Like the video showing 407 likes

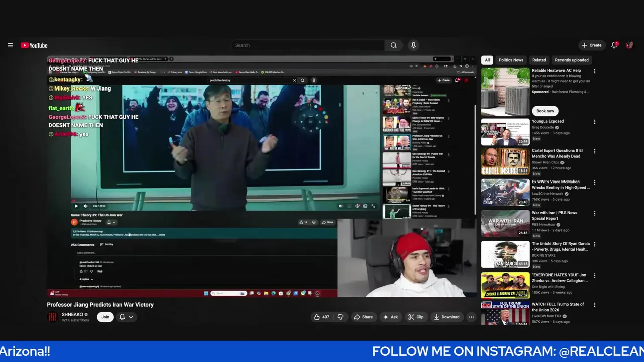click(x=321, y=317)
